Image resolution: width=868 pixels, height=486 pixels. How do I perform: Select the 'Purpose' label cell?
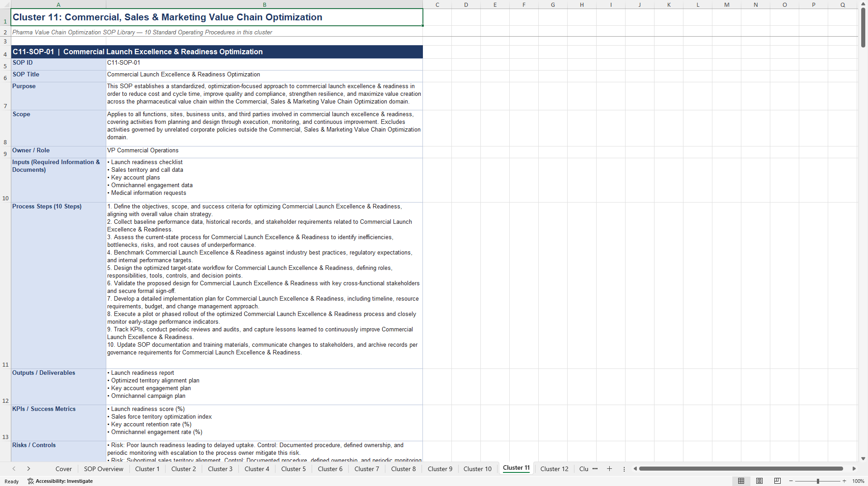58,96
